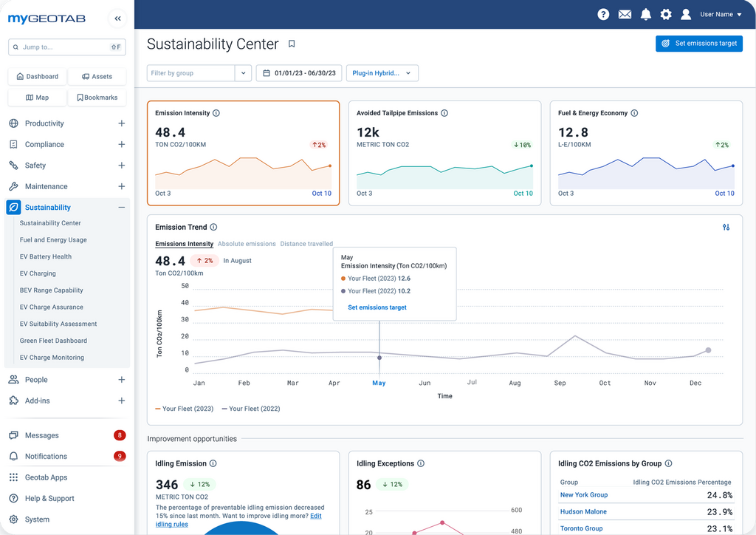The height and width of the screenshot is (535, 756).
Task: Click the Set emissions target button
Action: coord(698,44)
